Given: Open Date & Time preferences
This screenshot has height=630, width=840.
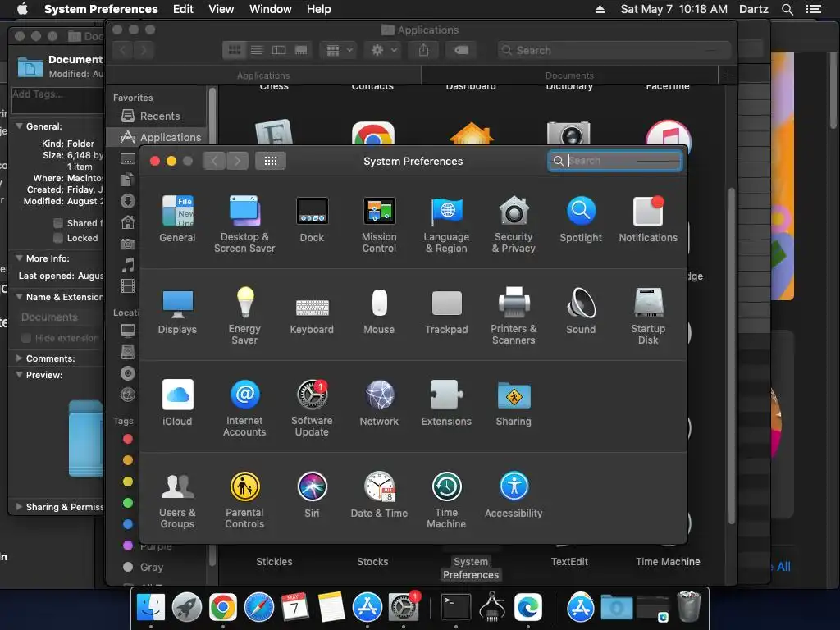Looking at the screenshot, I should point(379,495).
